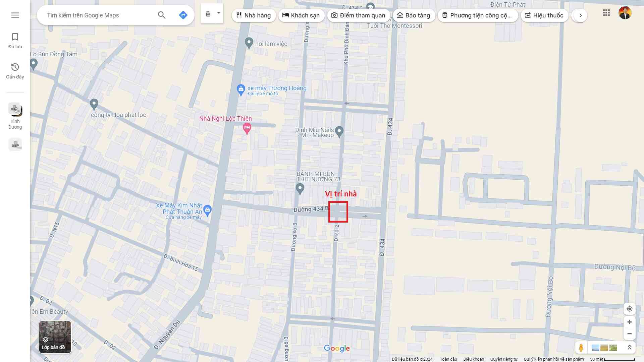The height and width of the screenshot is (362, 644).
Task: Toggle the imagery strip beside Pegman
Action: coord(604,348)
